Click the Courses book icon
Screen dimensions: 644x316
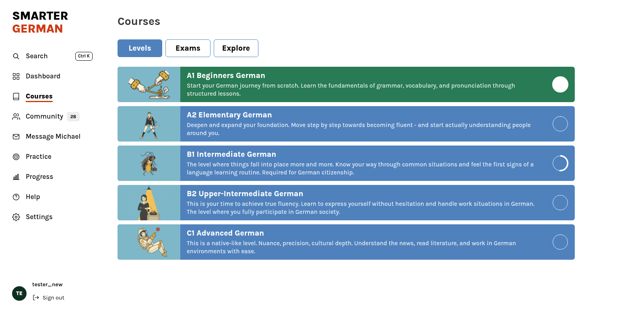coord(16,96)
